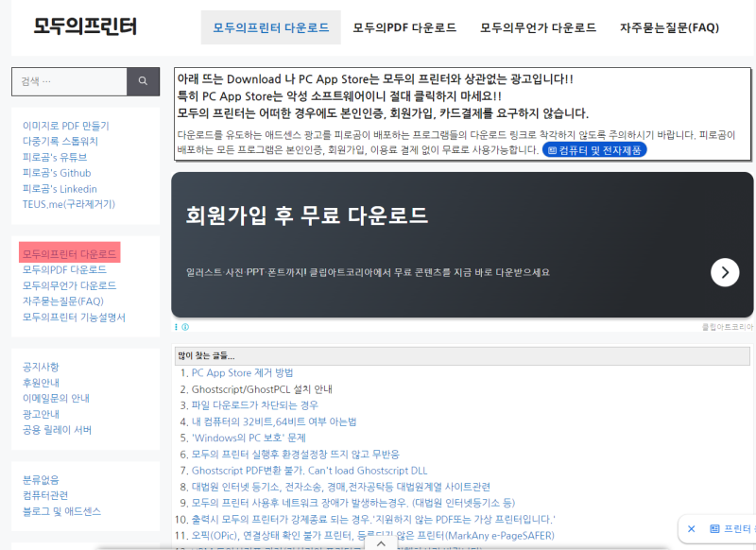This screenshot has width=756, height=550.
Task: Open the 'Windows의 PC 보호' 문제 article
Action: coord(249,438)
